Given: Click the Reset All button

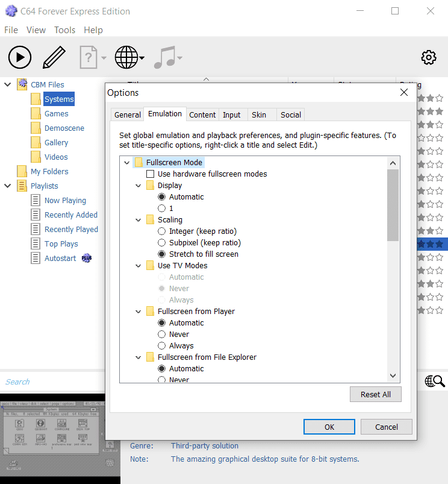Looking at the screenshot, I should click(376, 394).
